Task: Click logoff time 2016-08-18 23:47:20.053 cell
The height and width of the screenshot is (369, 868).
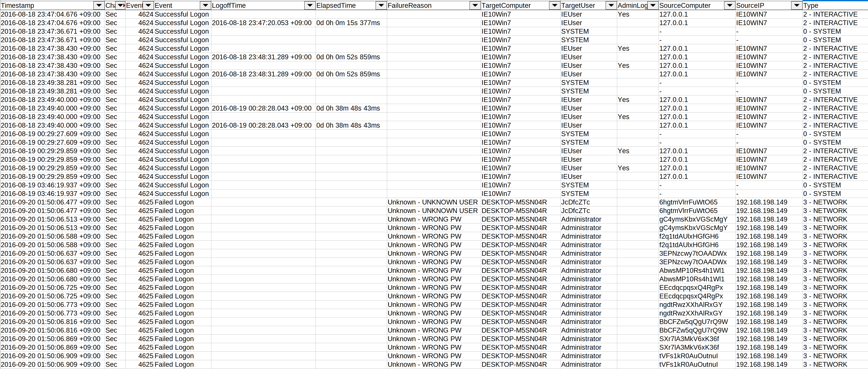Action: click(x=263, y=23)
